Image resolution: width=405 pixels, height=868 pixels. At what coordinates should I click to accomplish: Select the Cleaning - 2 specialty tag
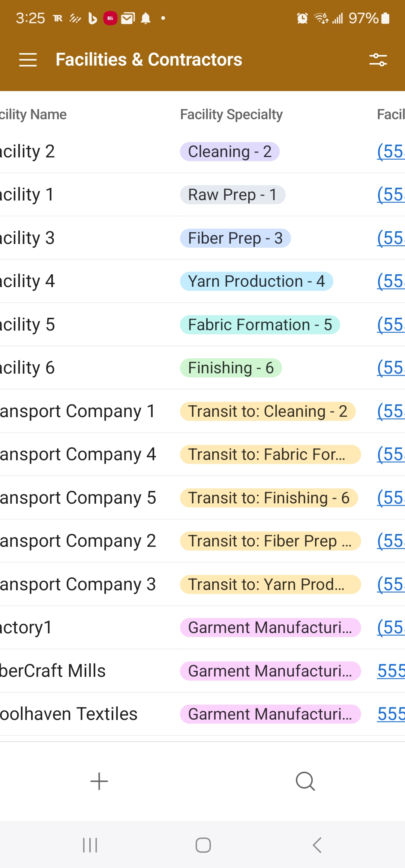pyautogui.click(x=229, y=152)
